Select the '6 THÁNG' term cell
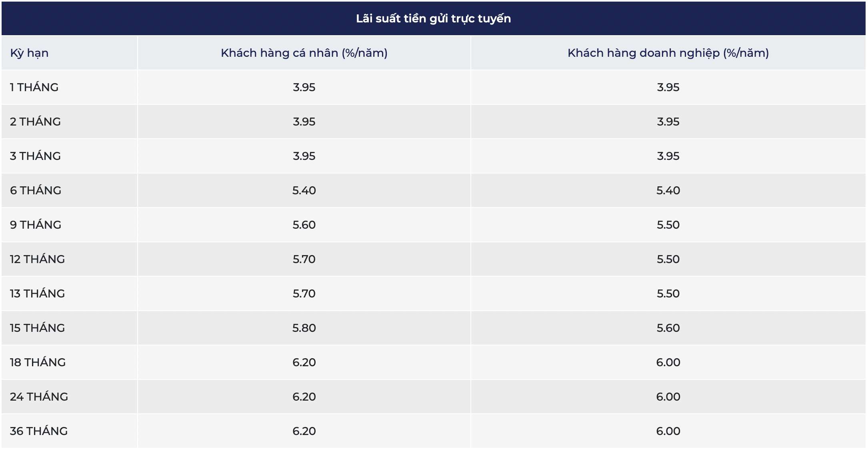The width and height of the screenshot is (868, 451). pos(36,191)
